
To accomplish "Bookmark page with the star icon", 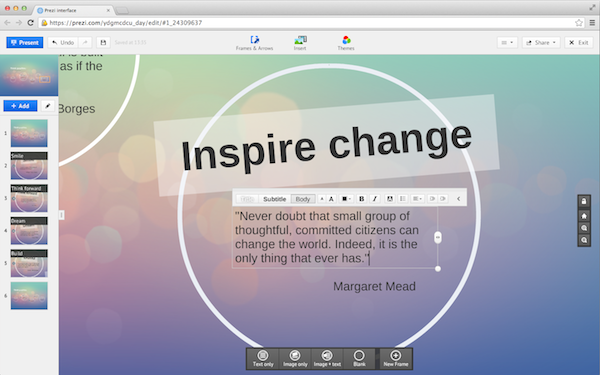I will (x=579, y=23).
